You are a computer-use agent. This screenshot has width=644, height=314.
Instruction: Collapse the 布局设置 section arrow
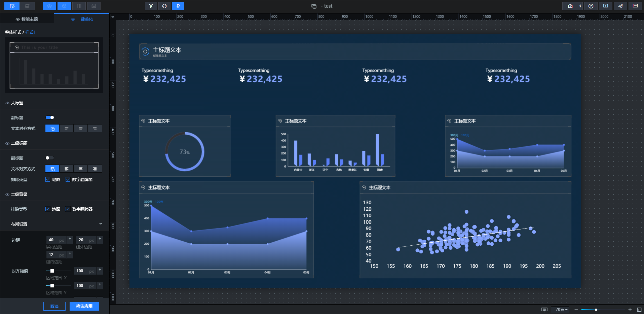point(101,224)
